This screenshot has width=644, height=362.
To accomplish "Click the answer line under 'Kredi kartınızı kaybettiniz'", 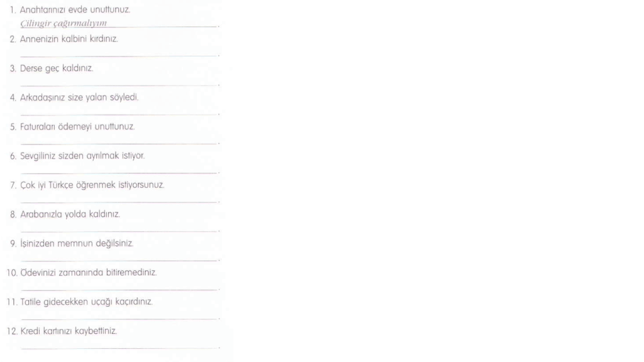I will (119, 346).
